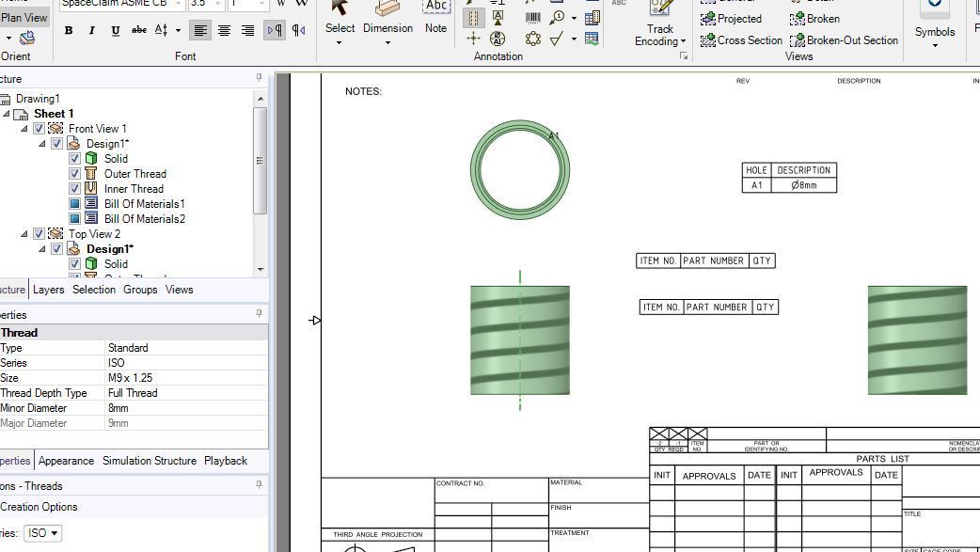Toggle Solid checkbox under Front View 1
This screenshot has height=552, width=980.
tap(74, 158)
